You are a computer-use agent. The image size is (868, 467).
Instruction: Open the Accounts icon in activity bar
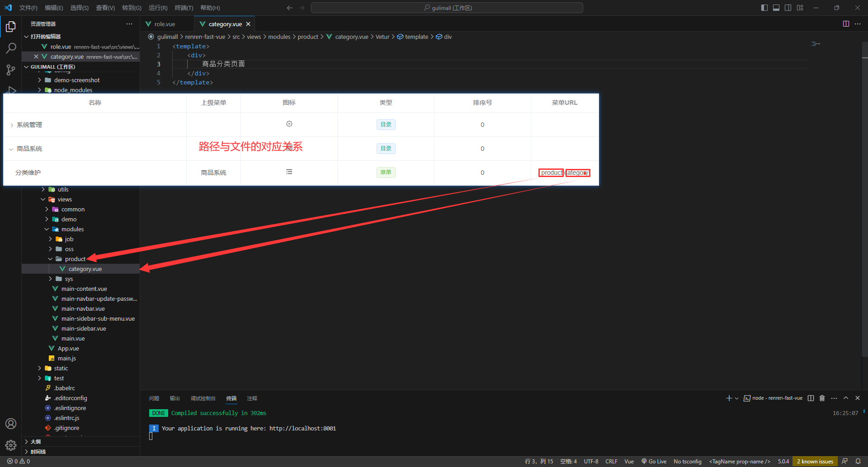[11, 424]
